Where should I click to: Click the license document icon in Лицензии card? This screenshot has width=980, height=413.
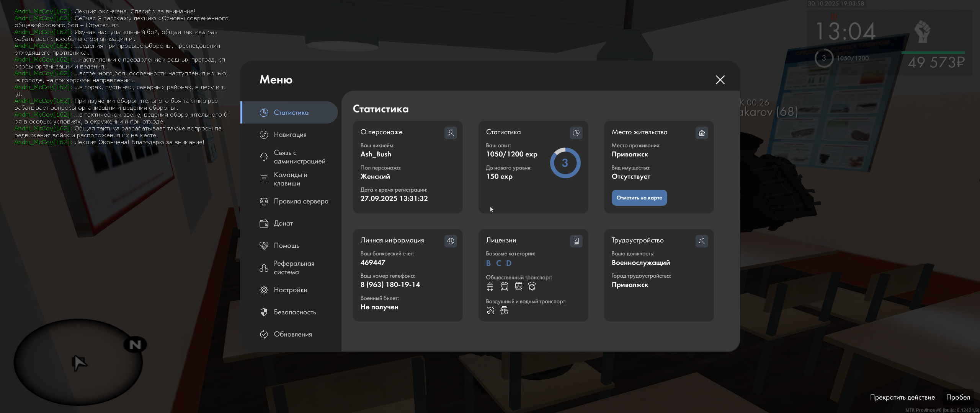(x=576, y=241)
